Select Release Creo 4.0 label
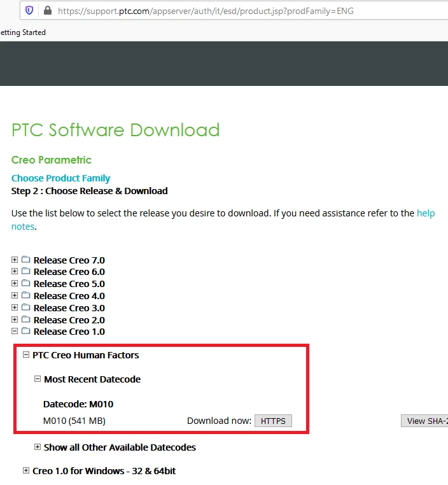The image size is (448, 485). 69,296
